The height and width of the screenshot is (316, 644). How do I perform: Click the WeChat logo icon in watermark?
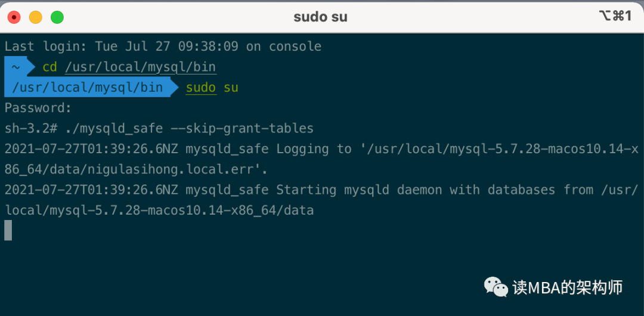(x=496, y=287)
